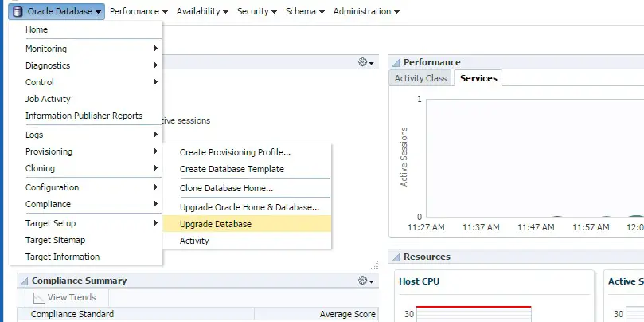Expand the Diagnostics submenu
Image resolution: width=644 pixels, height=322 pixels.
click(85, 65)
